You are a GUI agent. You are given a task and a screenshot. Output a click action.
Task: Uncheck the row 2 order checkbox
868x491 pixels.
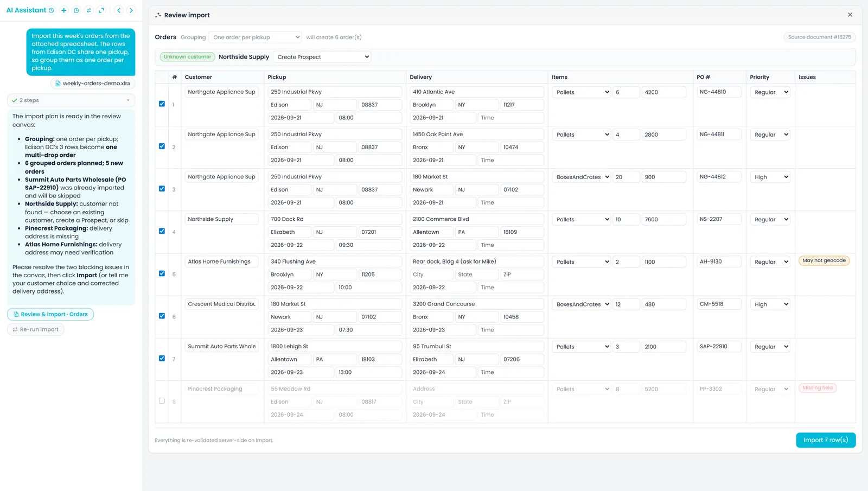click(x=162, y=146)
